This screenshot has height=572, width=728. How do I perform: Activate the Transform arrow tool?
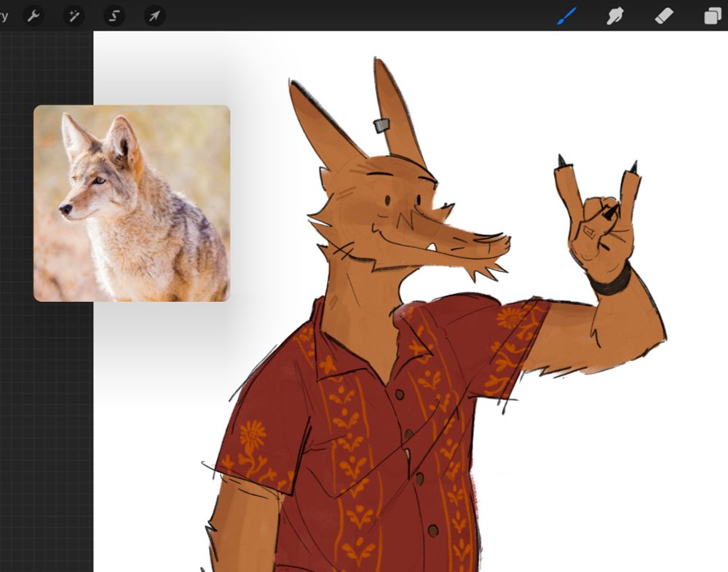154,16
